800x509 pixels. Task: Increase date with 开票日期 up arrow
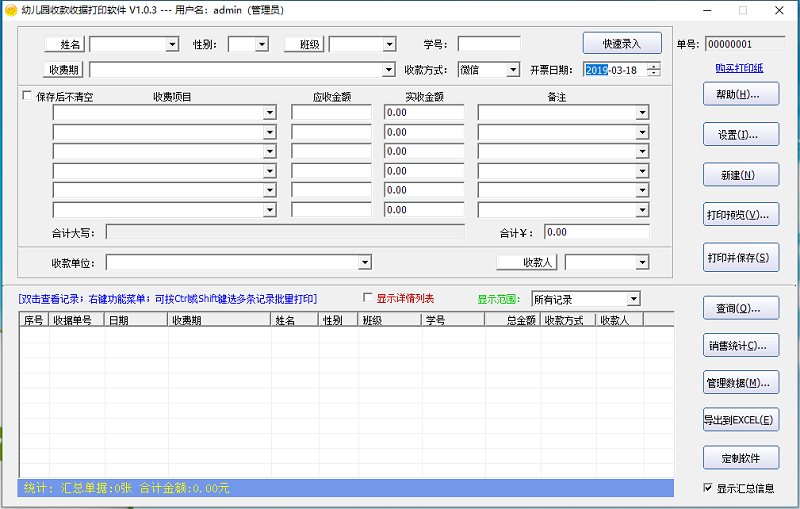tap(654, 66)
